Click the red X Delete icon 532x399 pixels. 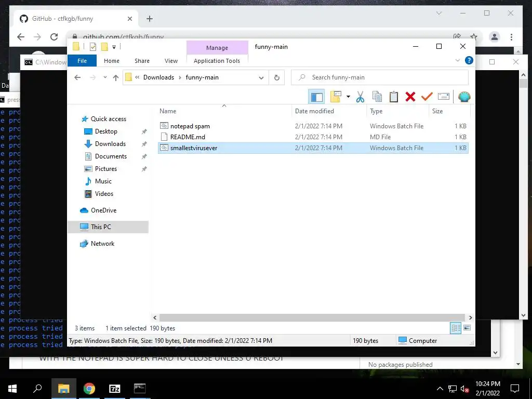coord(410,97)
